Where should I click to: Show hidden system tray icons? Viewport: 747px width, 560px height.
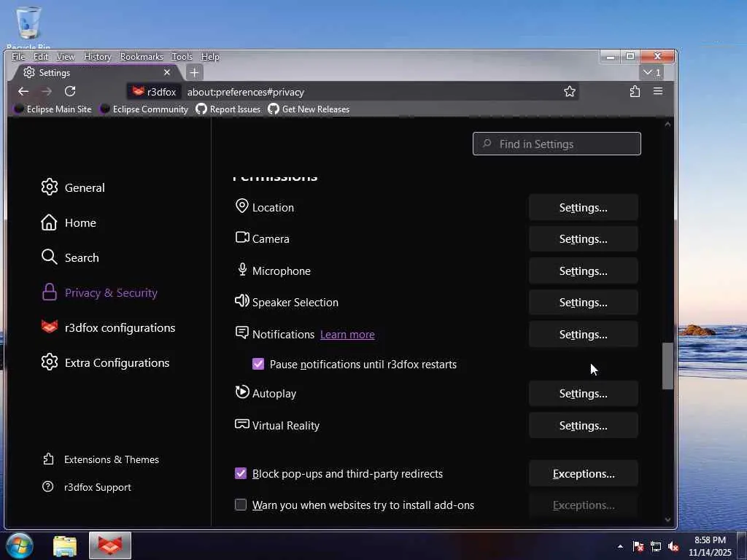[620, 546]
